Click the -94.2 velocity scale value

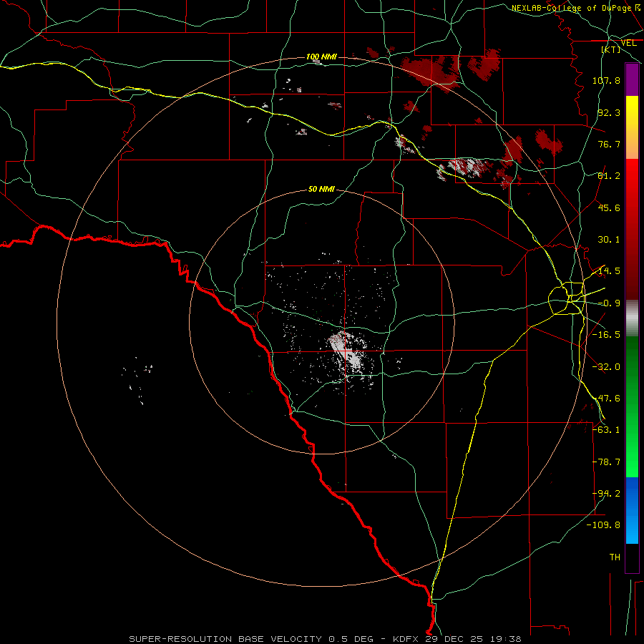click(606, 494)
